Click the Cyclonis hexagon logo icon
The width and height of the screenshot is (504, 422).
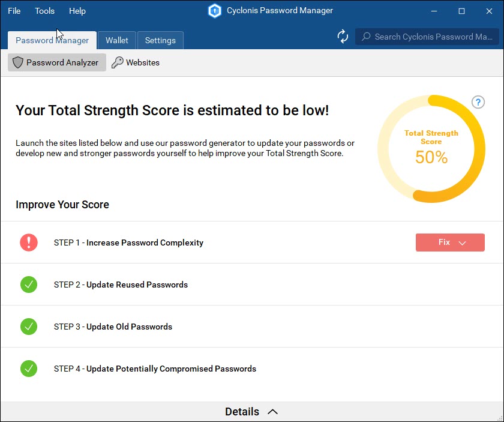coord(214,11)
